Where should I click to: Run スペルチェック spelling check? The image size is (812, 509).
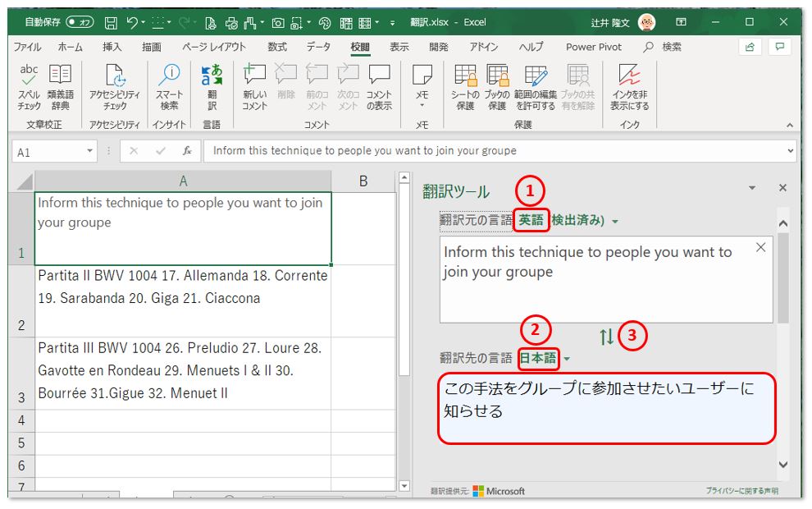pyautogui.click(x=29, y=87)
